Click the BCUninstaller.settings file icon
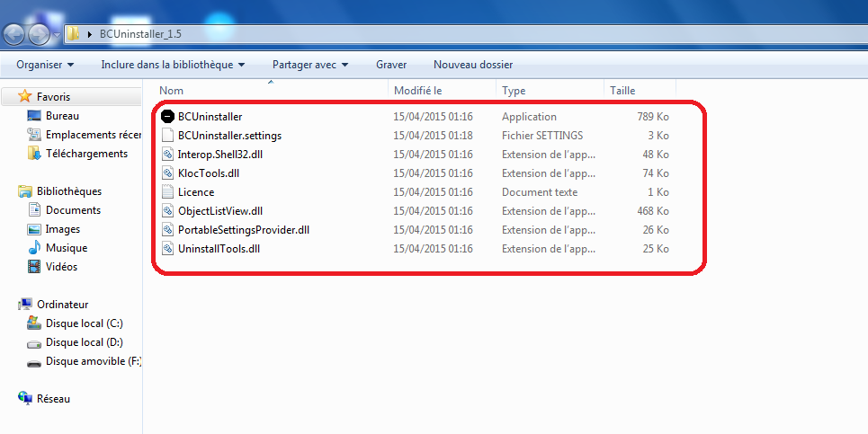868x434 pixels. pyautogui.click(x=167, y=136)
